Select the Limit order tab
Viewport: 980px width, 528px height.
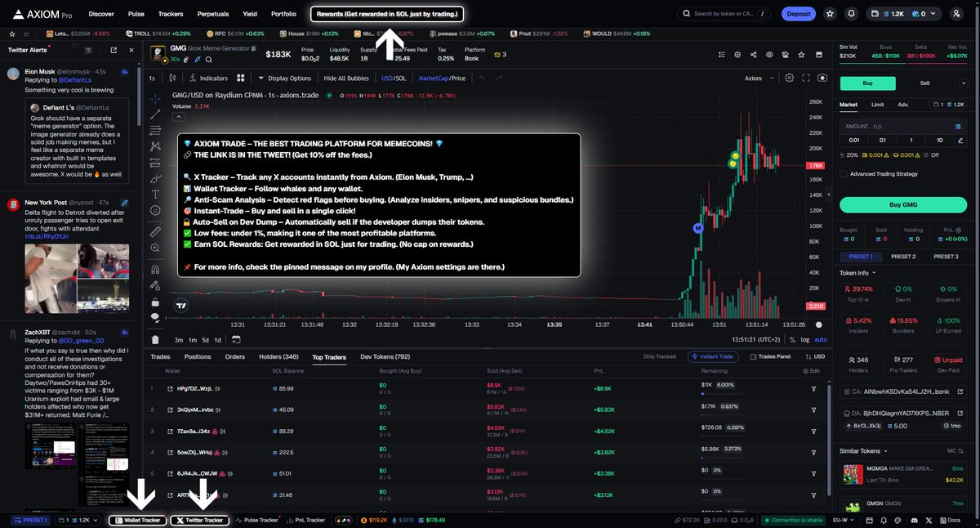coord(877,105)
